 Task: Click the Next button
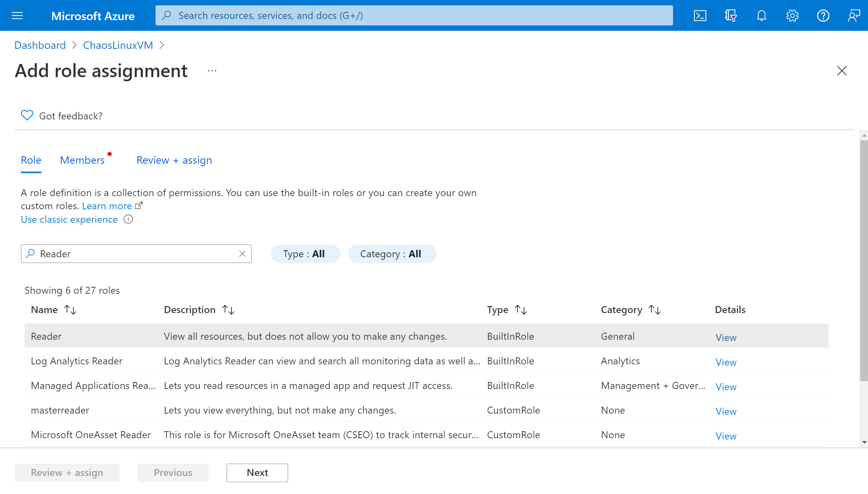[257, 473]
